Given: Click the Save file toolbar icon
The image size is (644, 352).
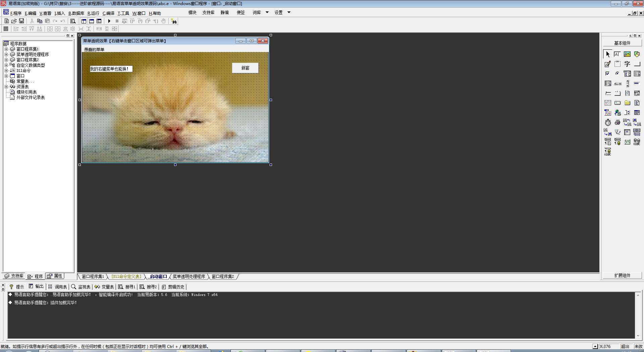Looking at the screenshot, I should pyautogui.click(x=21, y=21).
